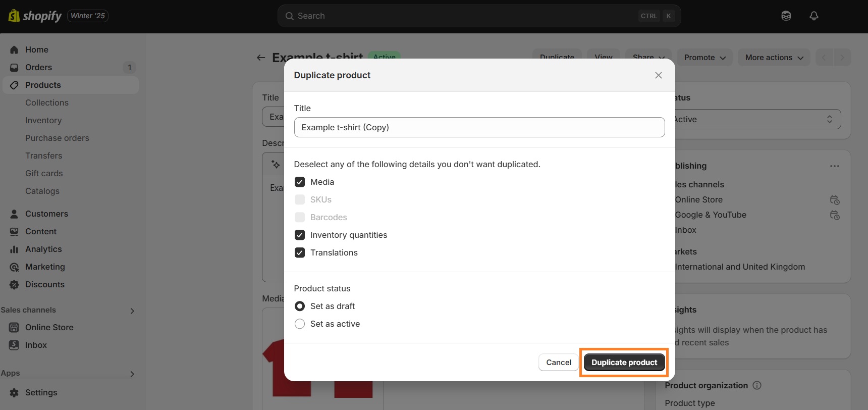Uncheck Inventory quantities checkbox
Screen dimensions: 868x410
pyautogui.click(x=300, y=235)
